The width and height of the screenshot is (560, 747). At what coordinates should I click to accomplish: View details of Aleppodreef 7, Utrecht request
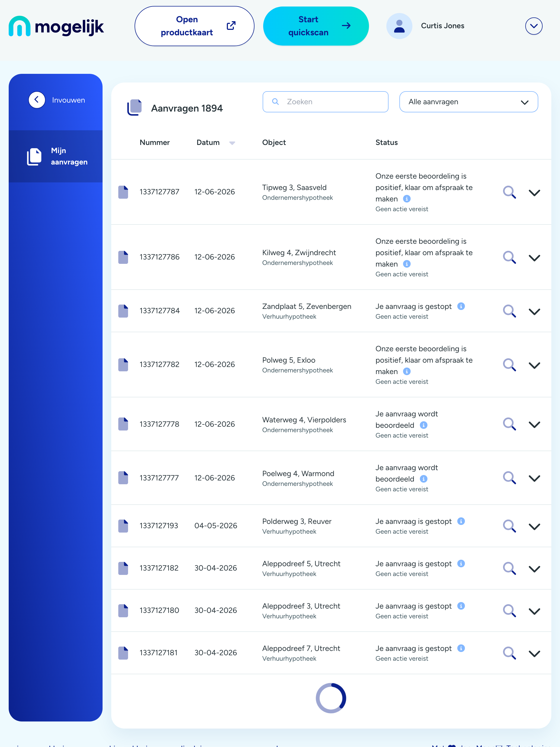(509, 653)
